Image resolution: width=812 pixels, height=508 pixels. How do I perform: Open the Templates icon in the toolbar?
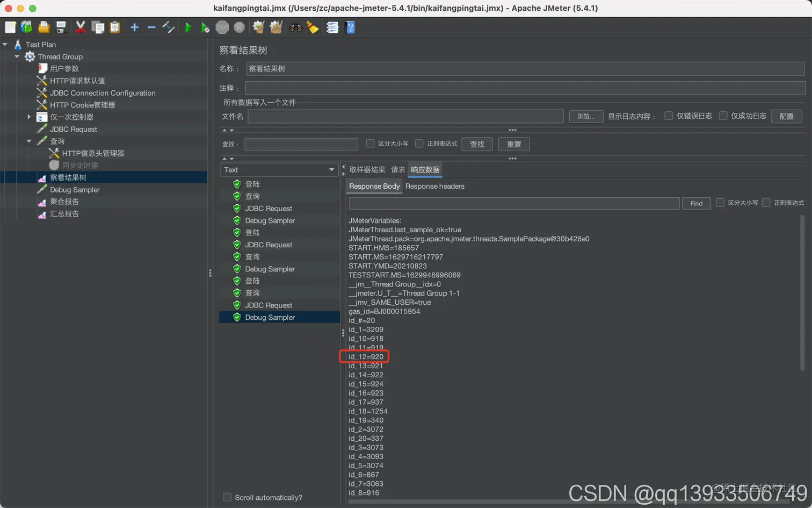coord(26,27)
